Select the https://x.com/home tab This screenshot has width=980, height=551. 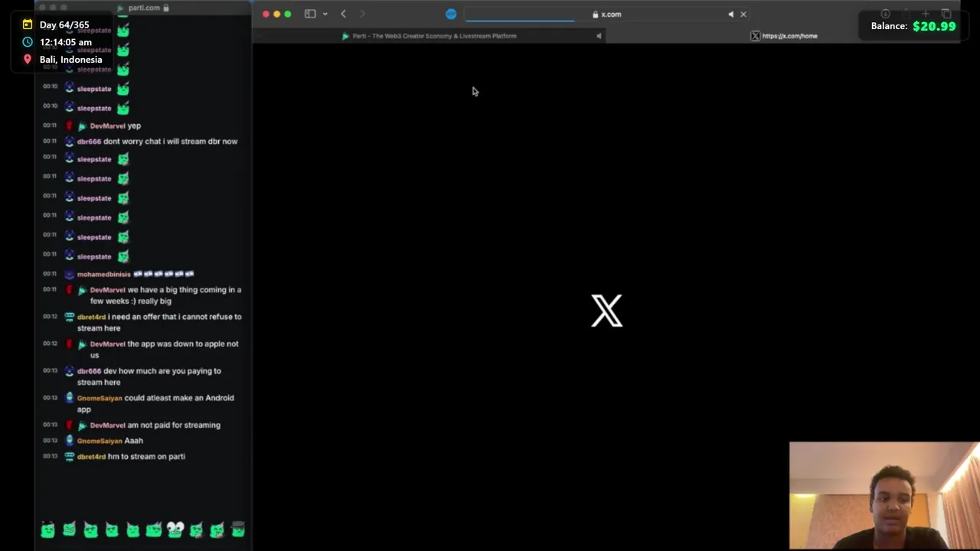pos(784,36)
